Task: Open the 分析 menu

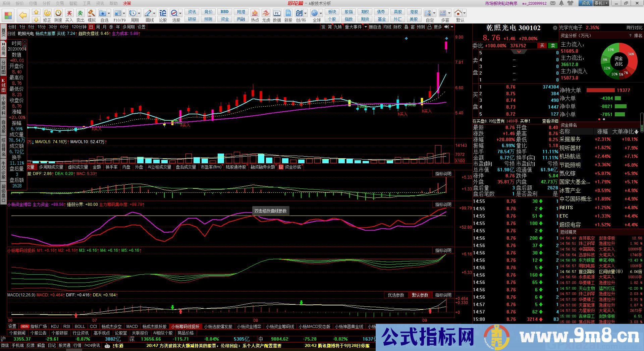Action: coord(46,3)
